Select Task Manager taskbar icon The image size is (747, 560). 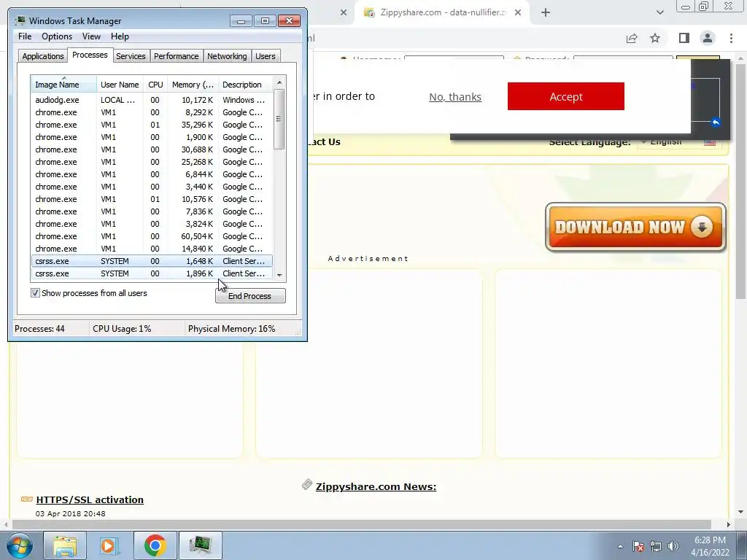click(x=200, y=545)
